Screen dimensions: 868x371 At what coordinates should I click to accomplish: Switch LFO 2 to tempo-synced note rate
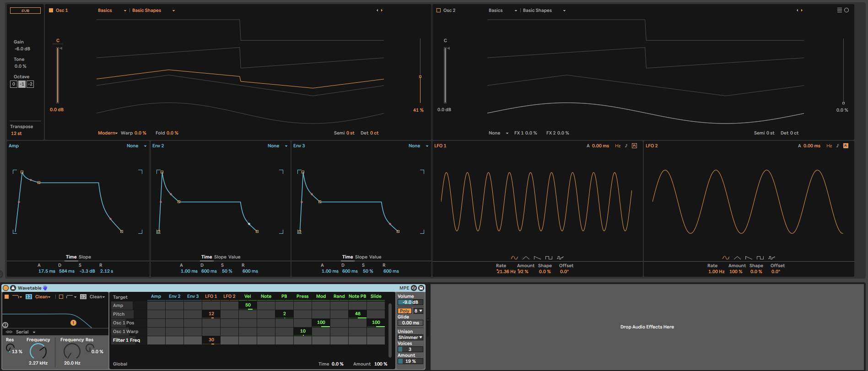coord(837,145)
